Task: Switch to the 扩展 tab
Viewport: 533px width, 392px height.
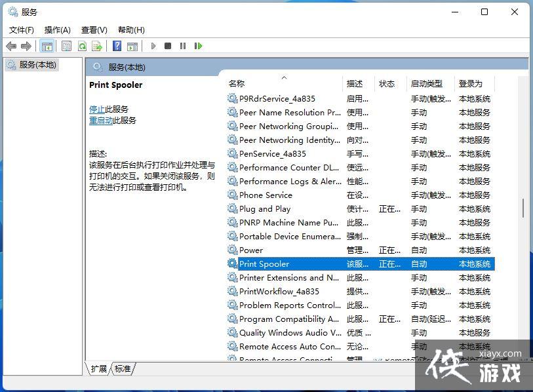Action: tap(98, 368)
